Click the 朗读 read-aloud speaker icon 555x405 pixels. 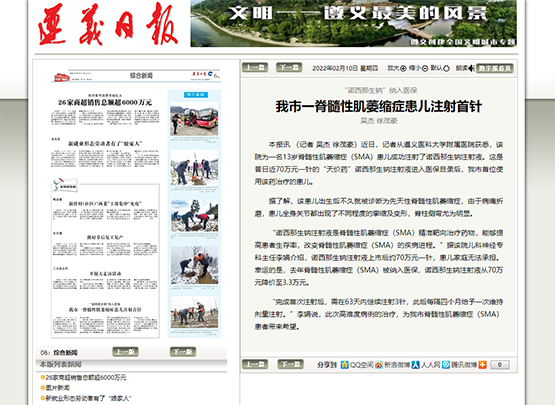coord(471,68)
